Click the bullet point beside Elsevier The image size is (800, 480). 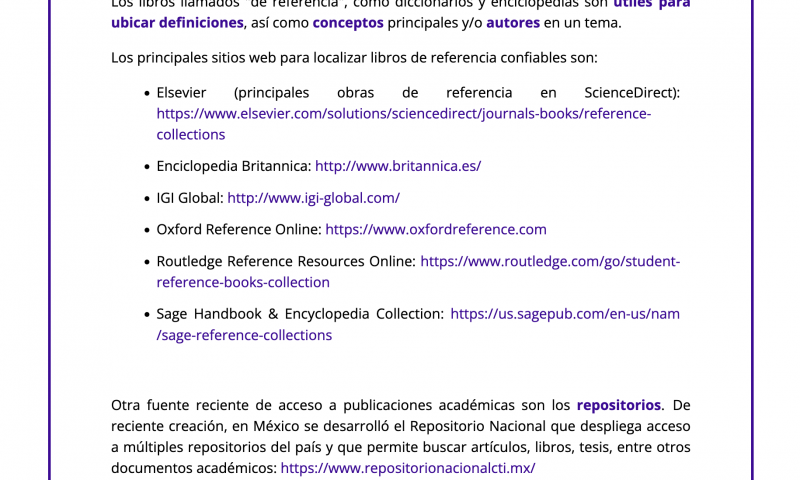click(x=147, y=93)
